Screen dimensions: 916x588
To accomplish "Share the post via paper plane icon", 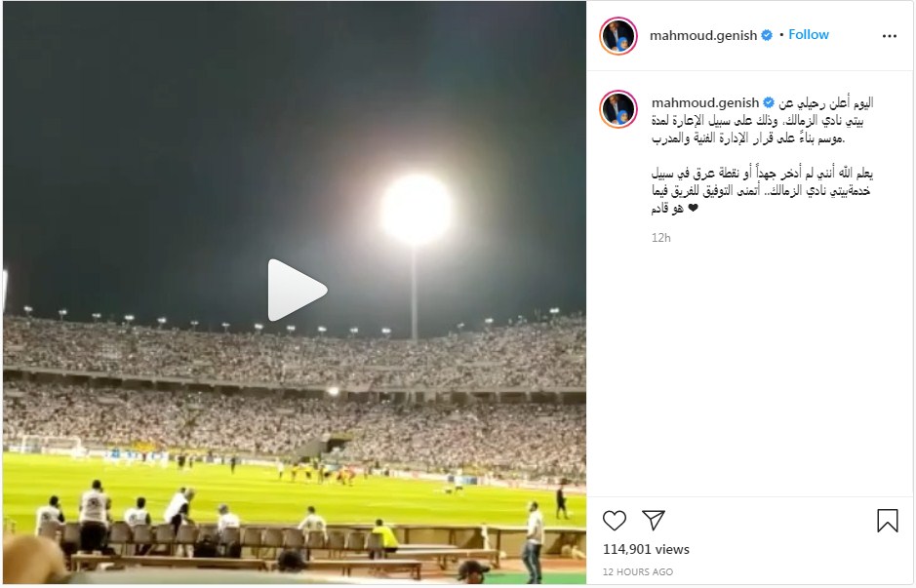I will click(x=654, y=520).
